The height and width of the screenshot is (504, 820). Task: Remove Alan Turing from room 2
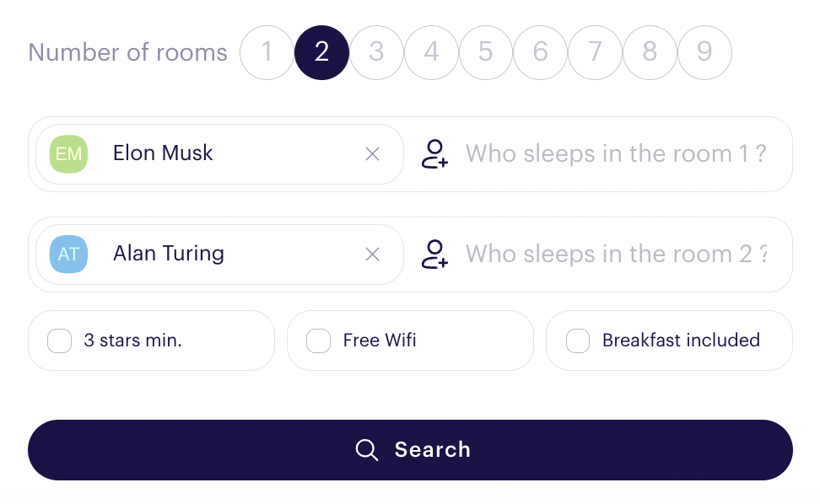tap(372, 255)
